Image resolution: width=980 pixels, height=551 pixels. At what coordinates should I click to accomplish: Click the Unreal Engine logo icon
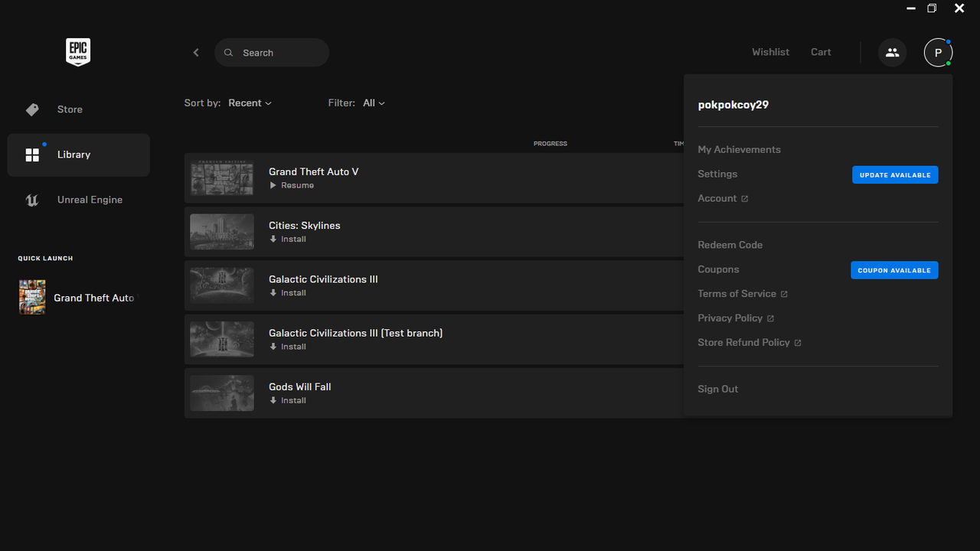click(x=32, y=201)
